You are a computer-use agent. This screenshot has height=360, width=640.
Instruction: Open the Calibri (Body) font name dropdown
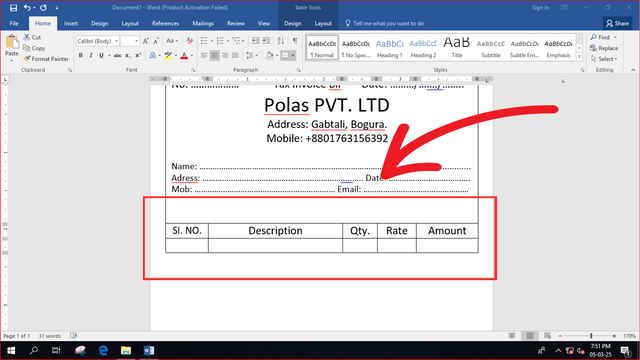point(116,41)
